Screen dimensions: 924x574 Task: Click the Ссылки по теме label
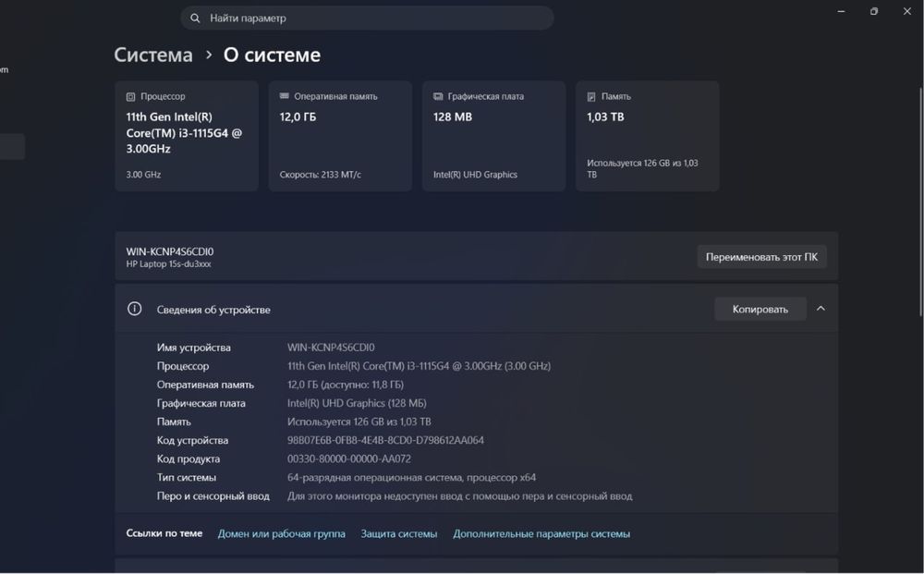pyautogui.click(x=164, y=533)
